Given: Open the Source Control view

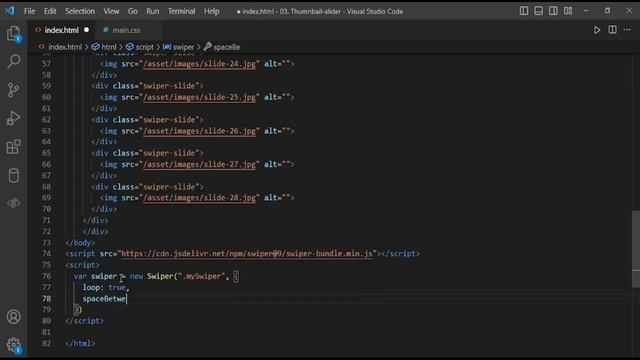Looking at the screenshot, I should tap(13, 90).
